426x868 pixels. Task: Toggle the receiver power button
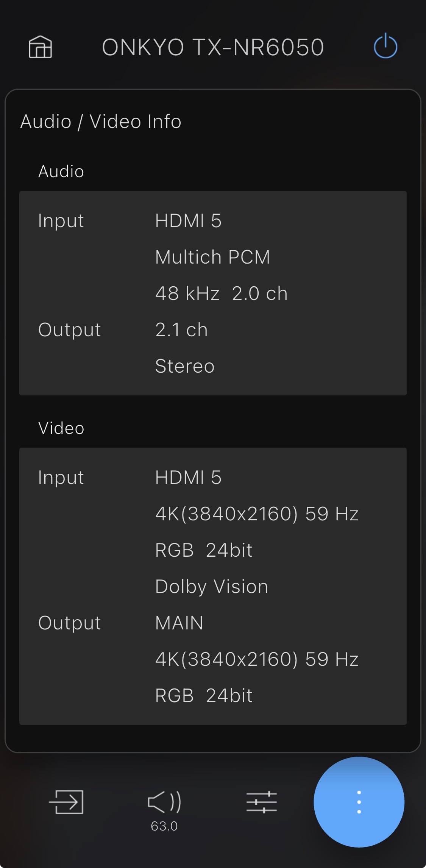coord(385,46)
